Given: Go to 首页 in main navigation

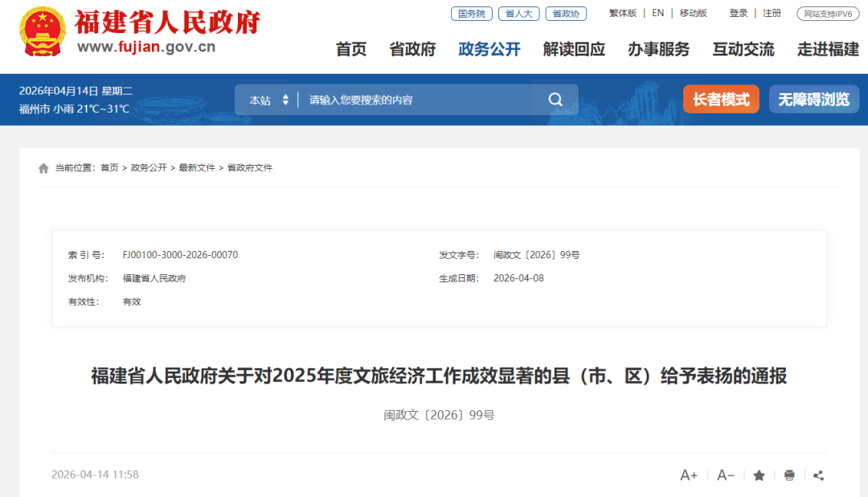Looking at the screenshot, I should tap(350, 49).
